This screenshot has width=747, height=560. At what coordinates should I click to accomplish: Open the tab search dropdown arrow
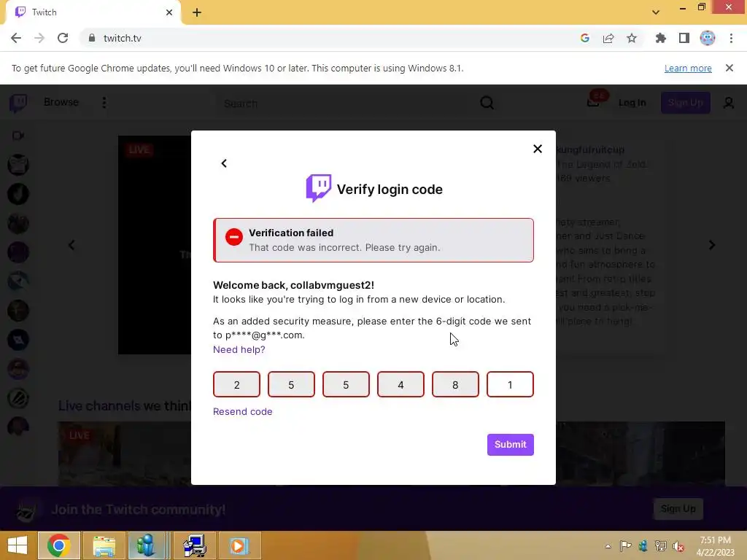pos(656,12)
